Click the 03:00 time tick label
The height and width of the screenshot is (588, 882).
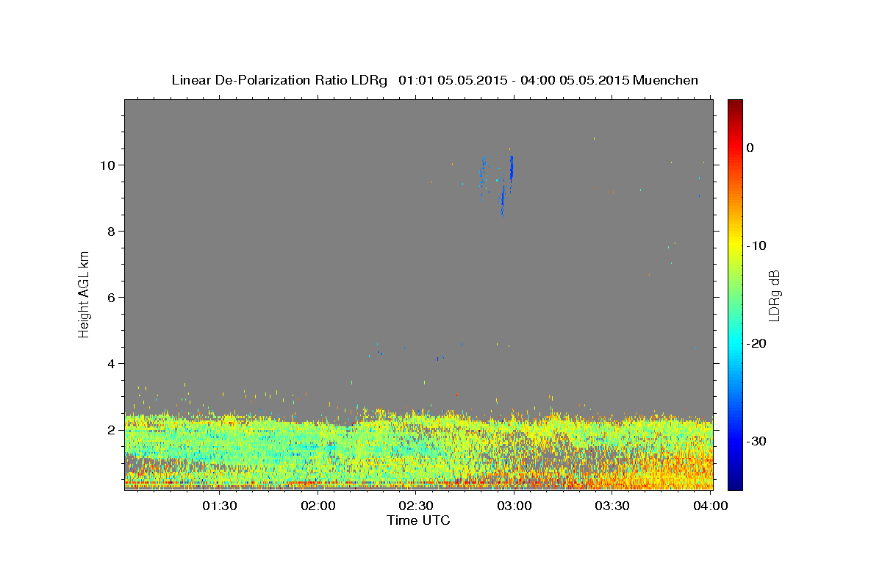tap(514, 506)
